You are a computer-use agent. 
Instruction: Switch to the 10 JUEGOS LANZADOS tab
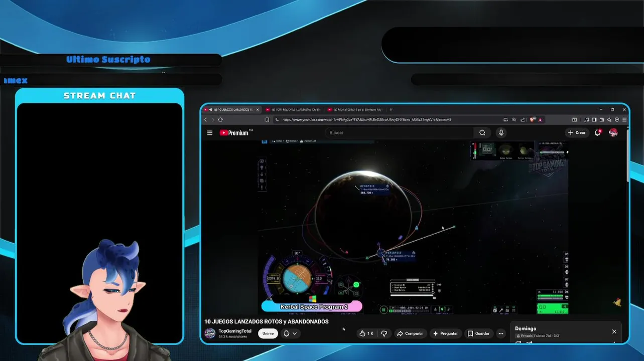232,109
